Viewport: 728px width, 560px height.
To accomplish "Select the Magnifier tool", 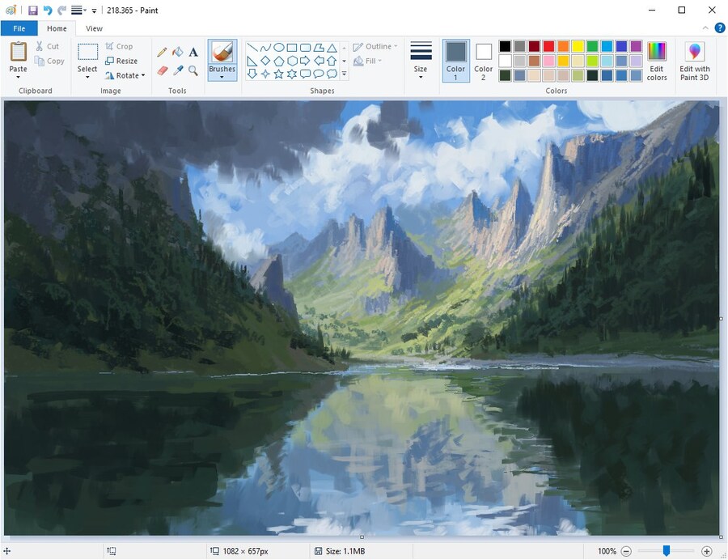I will point(193,70).
